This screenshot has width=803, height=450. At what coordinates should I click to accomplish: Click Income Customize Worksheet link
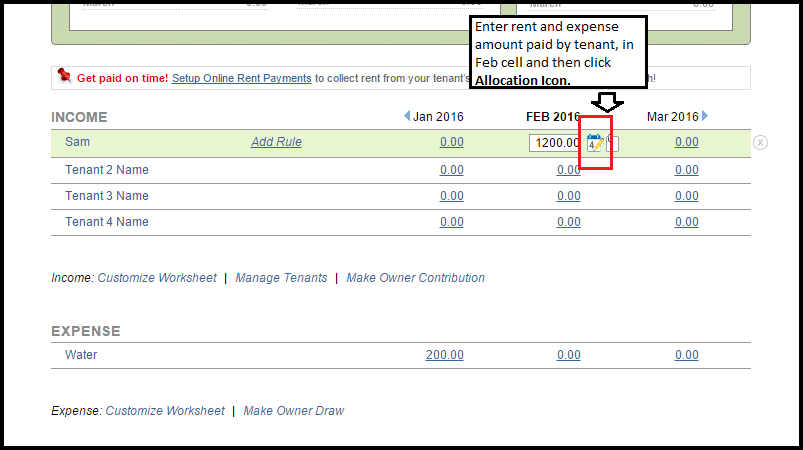pos(156,278)
